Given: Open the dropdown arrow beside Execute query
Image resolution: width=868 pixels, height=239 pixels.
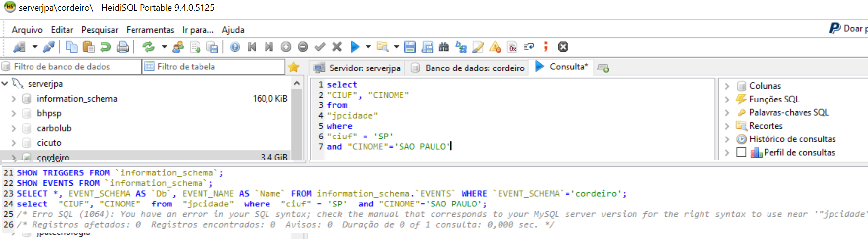Looking at the screenshot, I should (368, 47).
